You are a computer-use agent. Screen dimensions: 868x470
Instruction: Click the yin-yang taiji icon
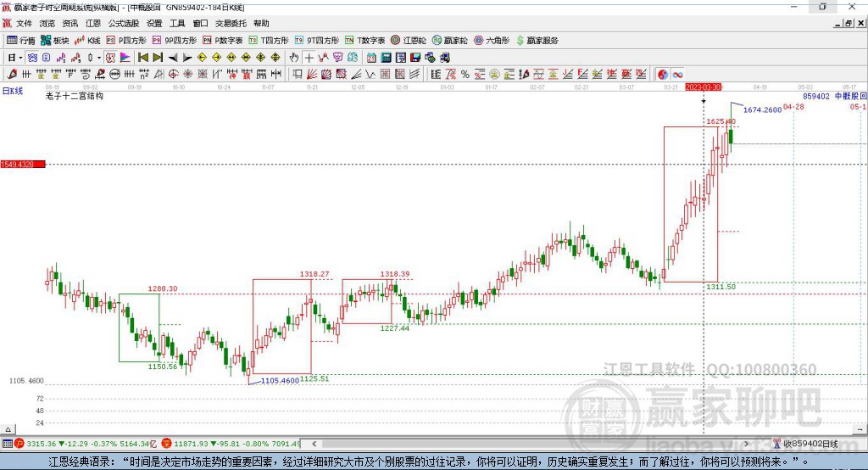[663, 74]
